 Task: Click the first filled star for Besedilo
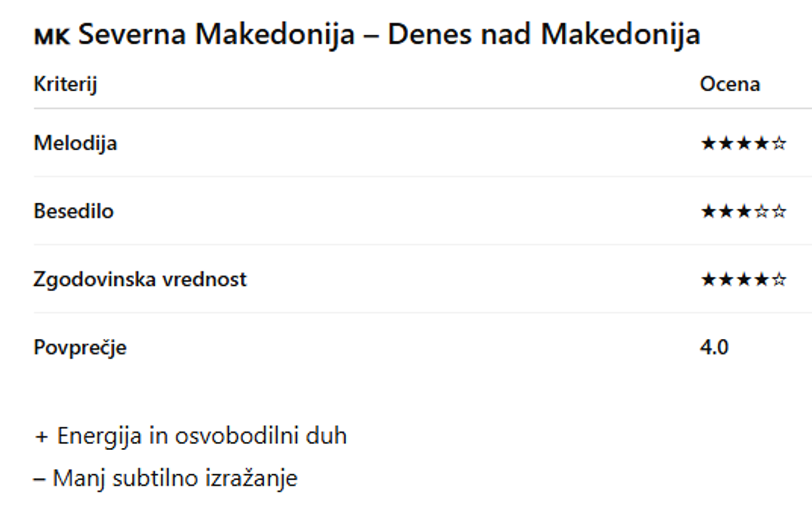point(708,211)
